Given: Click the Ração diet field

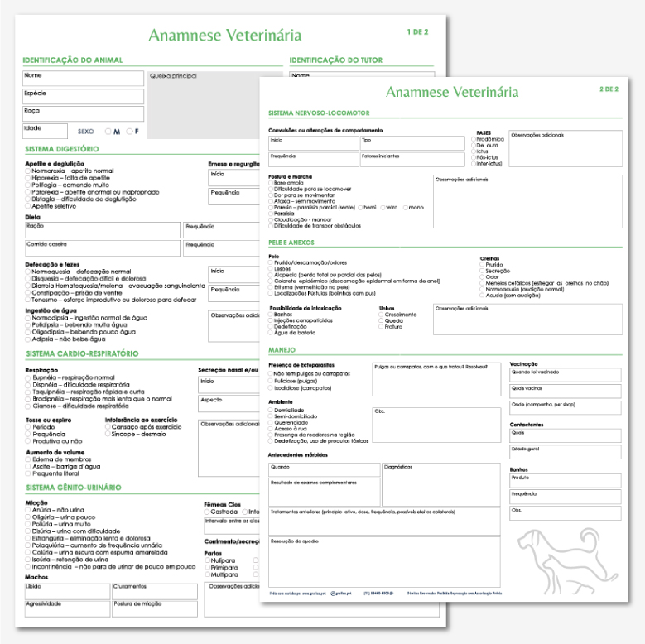Looking at the screenshot, I should (x=103, y=230).
